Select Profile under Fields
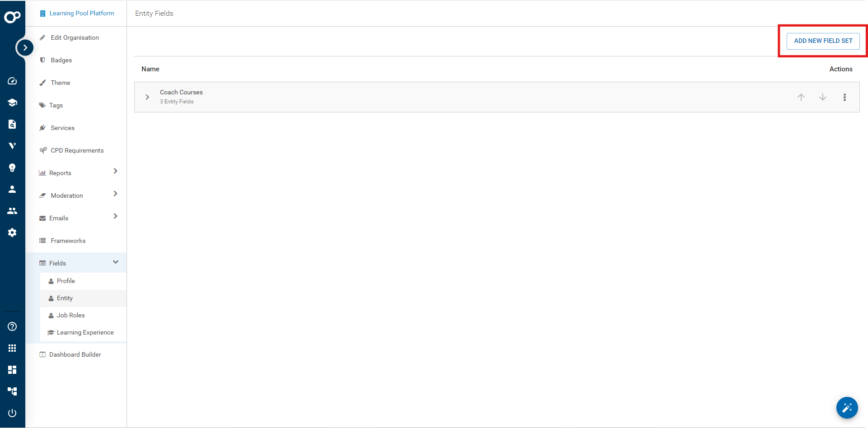Viewport: 868px width, 428px height. (66, 281)
